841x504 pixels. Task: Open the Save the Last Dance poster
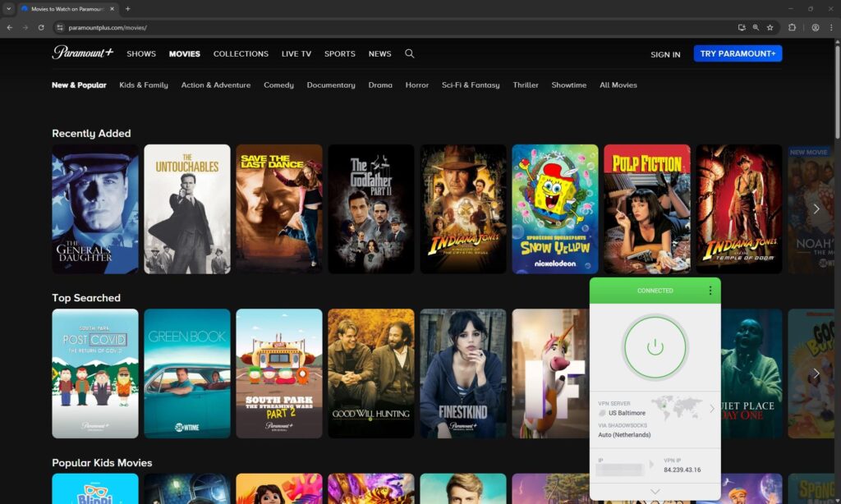[x=279, y=209]
